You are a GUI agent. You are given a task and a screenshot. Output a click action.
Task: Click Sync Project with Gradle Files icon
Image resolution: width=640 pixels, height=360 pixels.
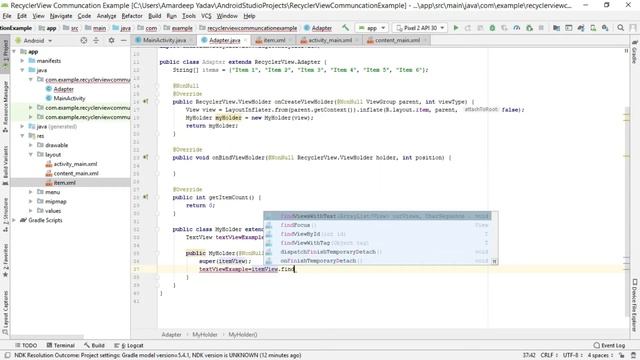pos(581,28)
